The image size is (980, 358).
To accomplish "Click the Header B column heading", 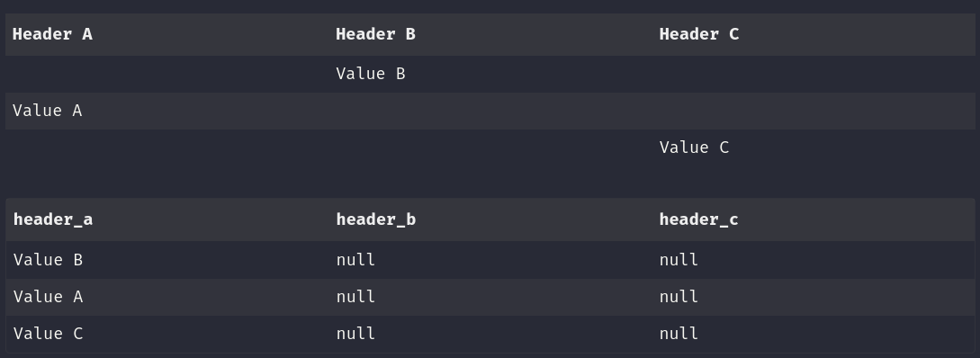I will coord(375,34).
